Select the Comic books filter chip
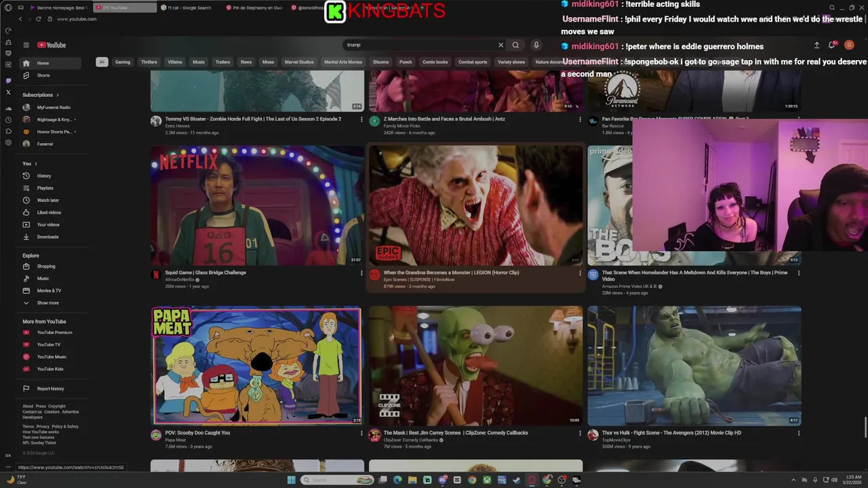This screenshot has height=488, width=868. coord(435,62)
